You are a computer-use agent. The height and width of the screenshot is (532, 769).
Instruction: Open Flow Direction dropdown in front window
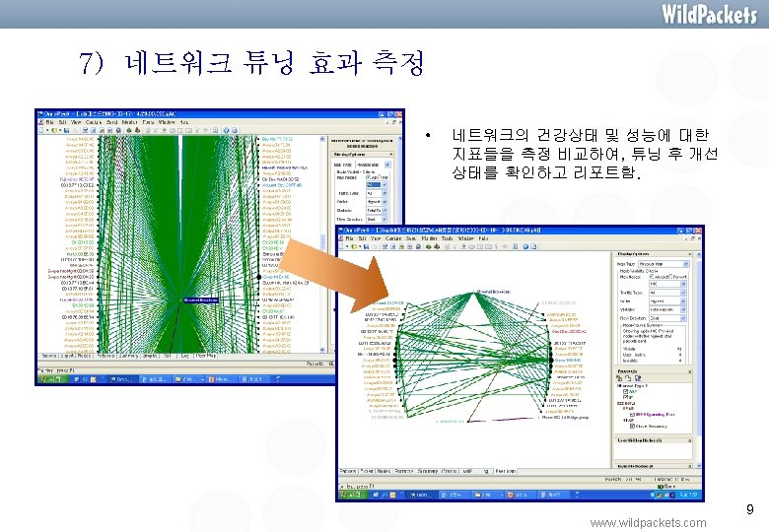pos(667,318)
